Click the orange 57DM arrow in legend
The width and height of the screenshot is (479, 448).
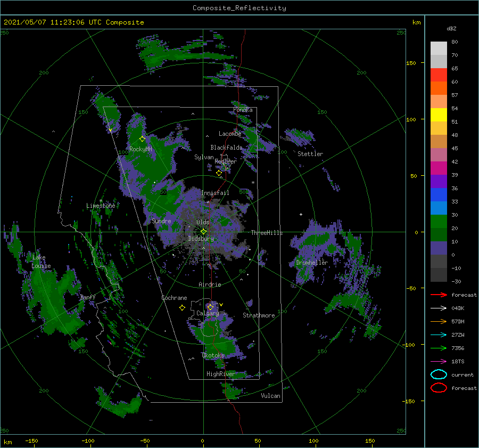[x=439, y=321]
